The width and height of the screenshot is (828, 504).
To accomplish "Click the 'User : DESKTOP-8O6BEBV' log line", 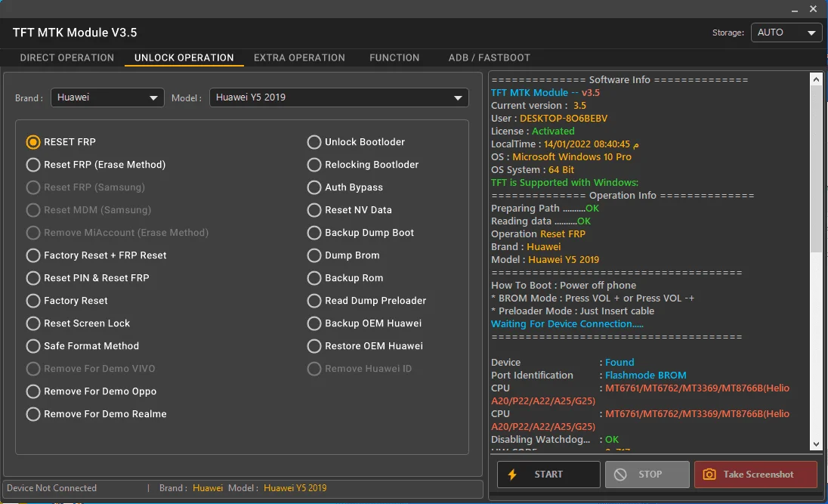I will coord(549,119).
